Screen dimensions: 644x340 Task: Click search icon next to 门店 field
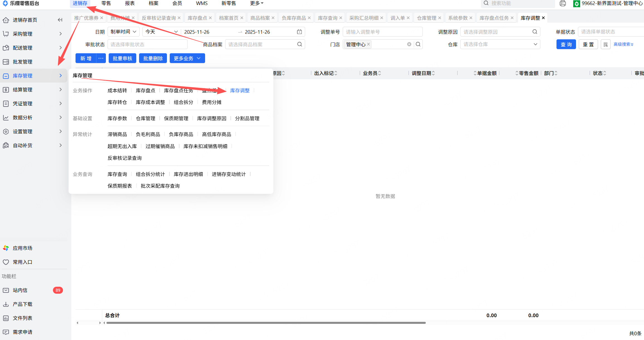(x=418, y=44)
